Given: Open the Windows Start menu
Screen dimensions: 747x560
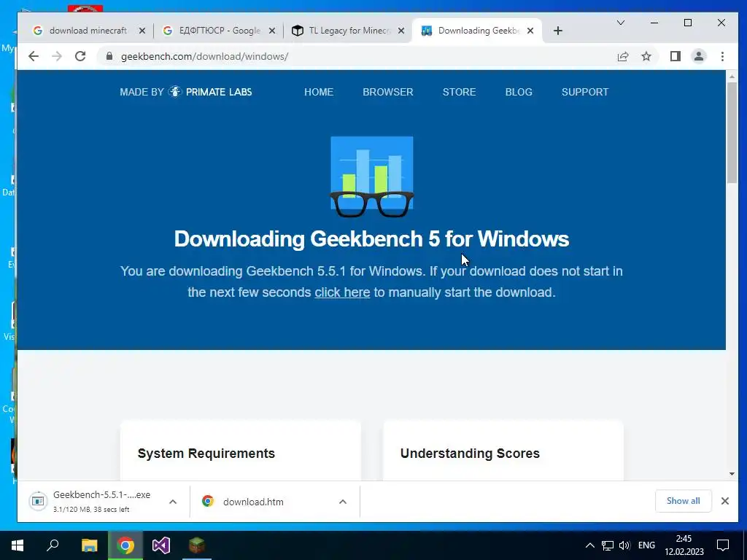Looking at the screenshot, I should click(x=18, y=545).
